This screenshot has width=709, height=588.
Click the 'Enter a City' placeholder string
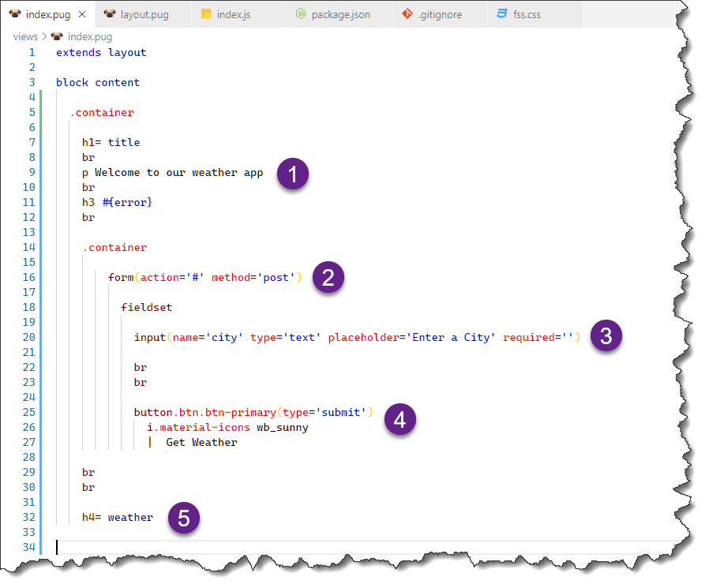(x=450, y=337)
